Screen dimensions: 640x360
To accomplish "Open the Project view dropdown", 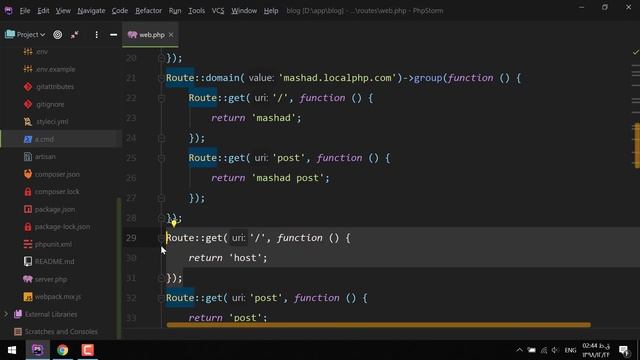I will point(25,35).
